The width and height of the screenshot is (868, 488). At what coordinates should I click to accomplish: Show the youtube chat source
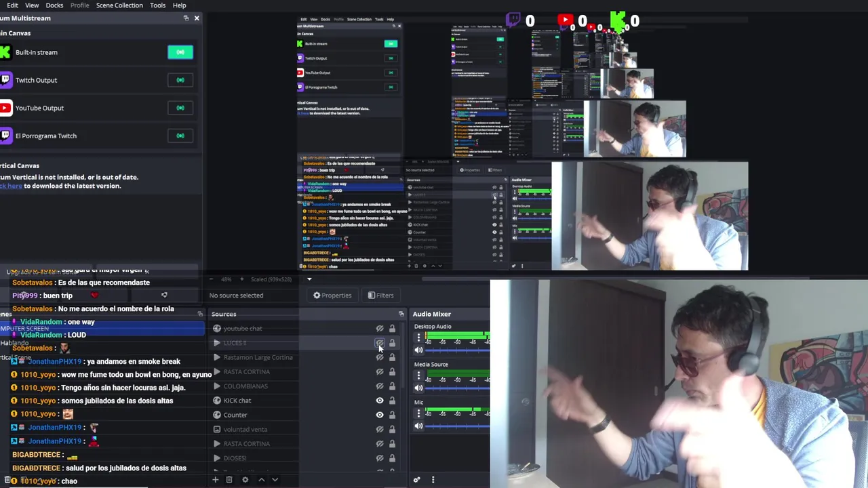[380, 329]
